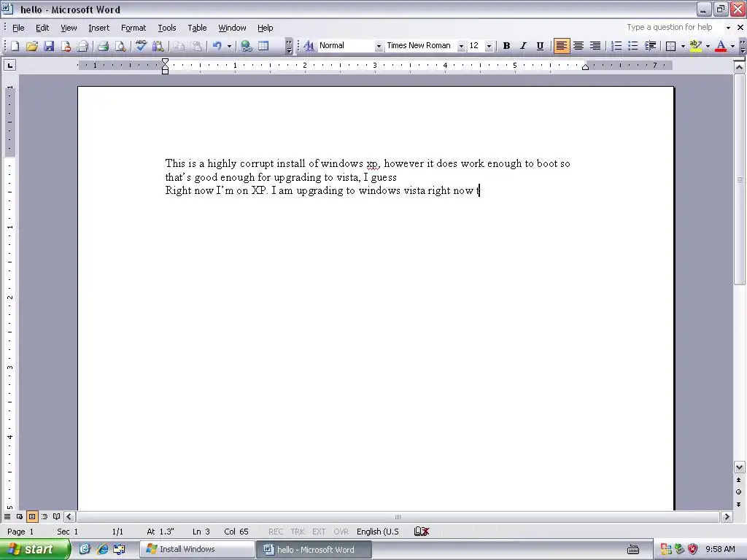The width and height of the screenshot is (747, 560).
Task: Open the Help menu
Action: point(265,28)
